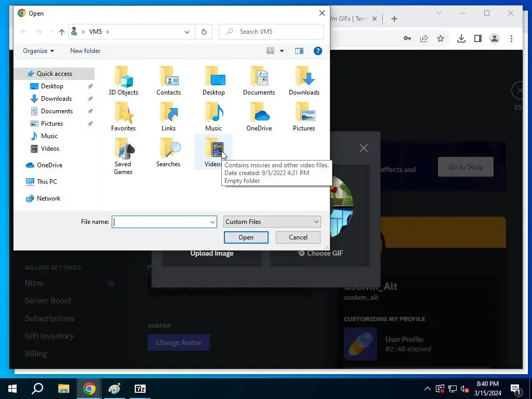Open Chrome password key icon

click(407, 38)
